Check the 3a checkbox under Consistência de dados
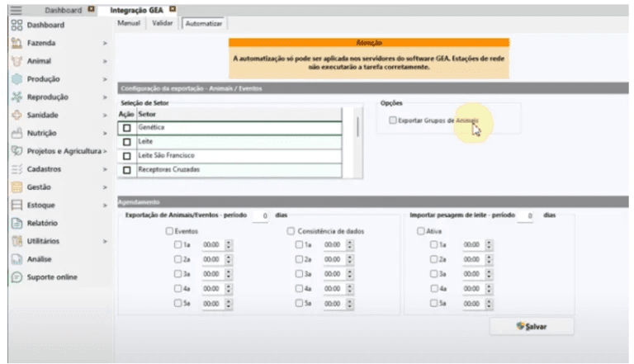The image size is (634, 364). click(299, 274)
